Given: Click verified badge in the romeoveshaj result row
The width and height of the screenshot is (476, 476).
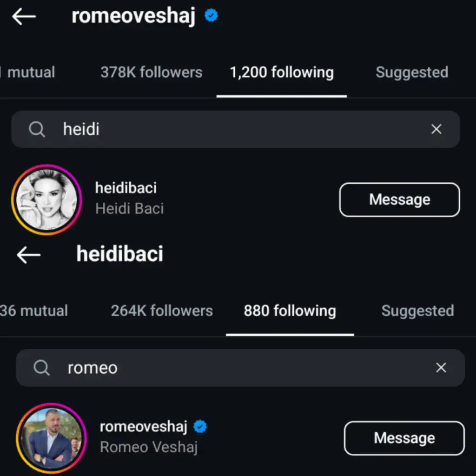Looking at the screenshot, I should pos(200,426).
